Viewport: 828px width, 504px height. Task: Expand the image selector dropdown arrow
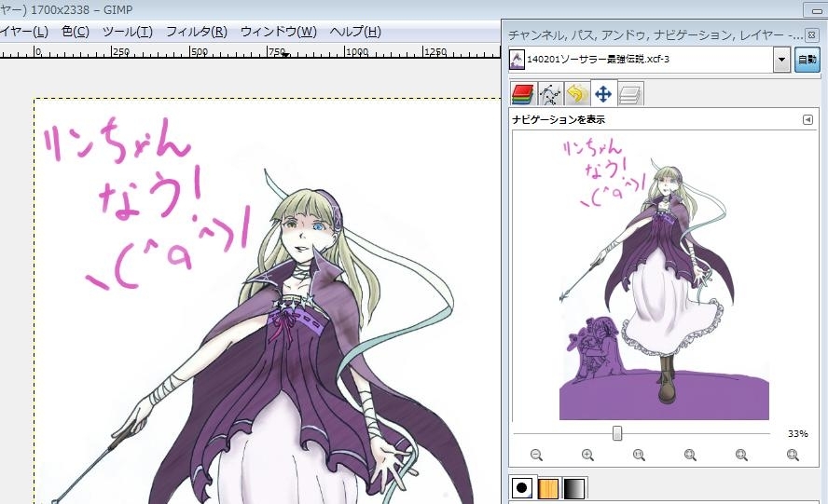tap(781, 60)
